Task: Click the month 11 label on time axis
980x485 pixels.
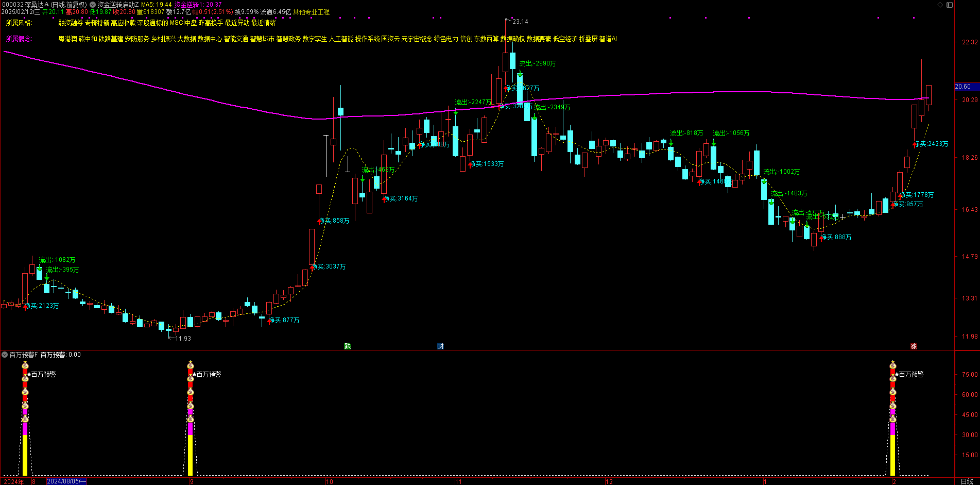Action: [458, 482]
